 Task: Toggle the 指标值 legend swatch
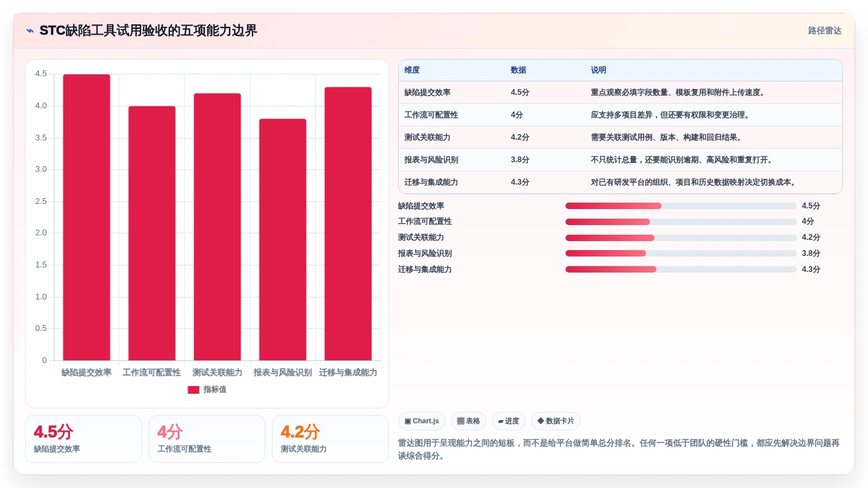(194, 390)
